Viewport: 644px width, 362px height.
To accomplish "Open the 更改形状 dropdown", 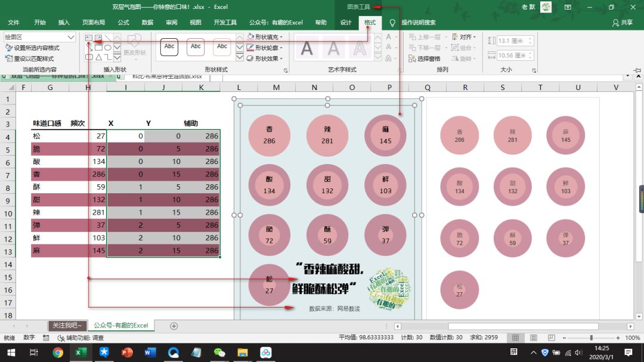I will (134, 51).
